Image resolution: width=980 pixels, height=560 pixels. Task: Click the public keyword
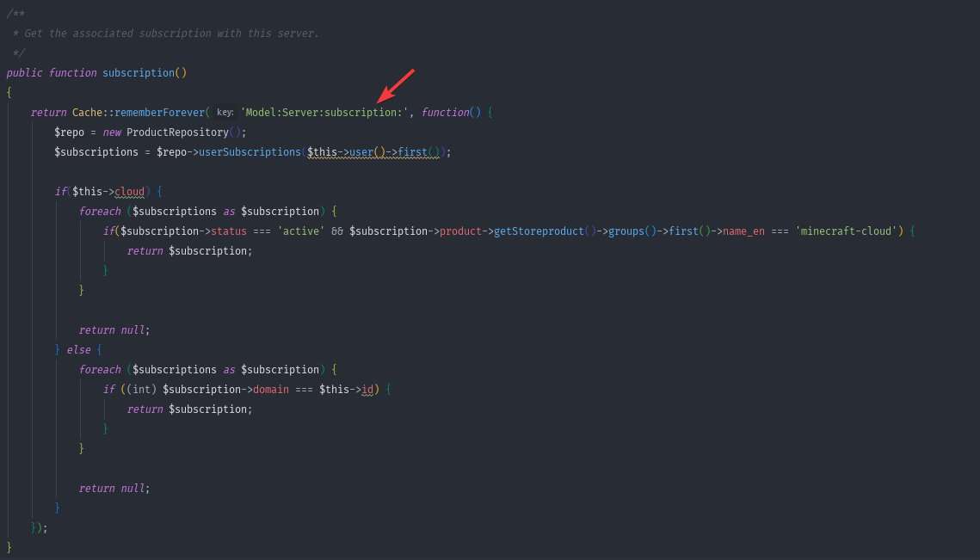[x=24, y=73]
